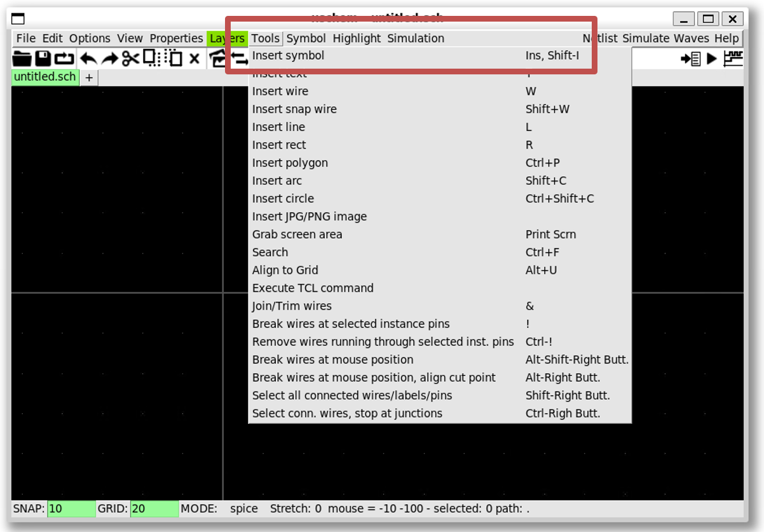764x532 pixels.
Task: Open the Edit menu
Action: point(53,38)
